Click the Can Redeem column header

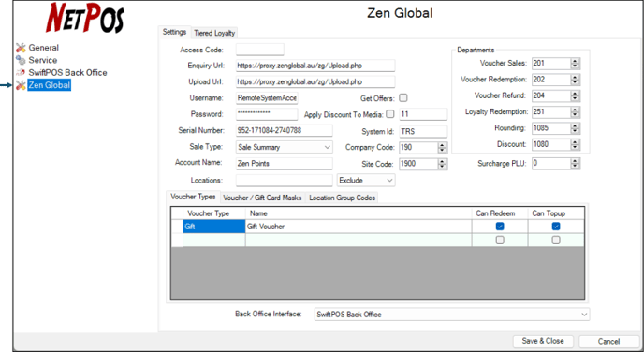click(x=500, y=213)
